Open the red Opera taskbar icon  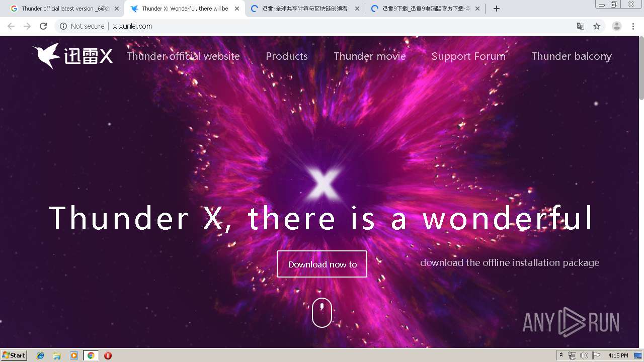[108, 355]
